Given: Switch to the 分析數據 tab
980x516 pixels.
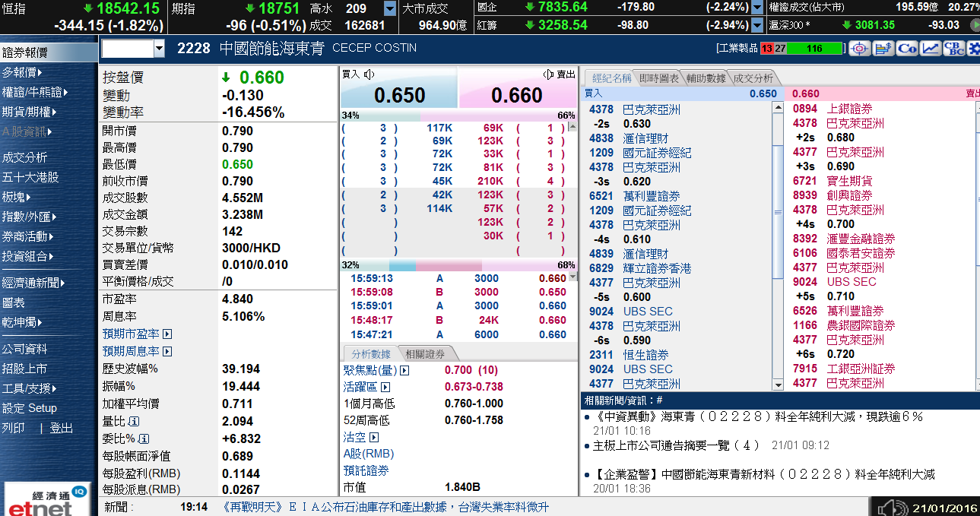Looking at the screenshot, I should point(370,354).
